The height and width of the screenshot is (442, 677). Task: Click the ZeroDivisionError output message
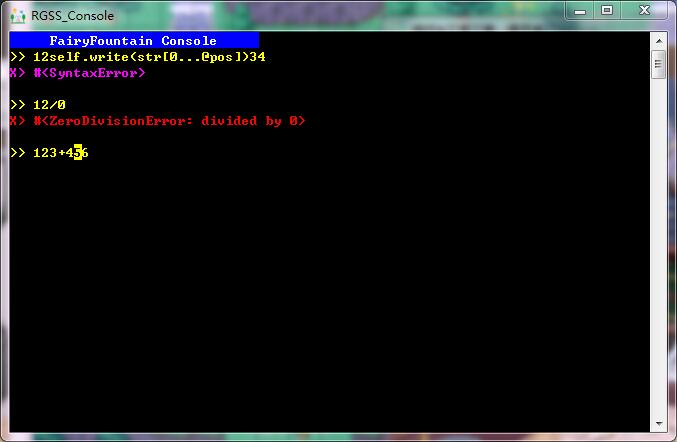[158, 120]
